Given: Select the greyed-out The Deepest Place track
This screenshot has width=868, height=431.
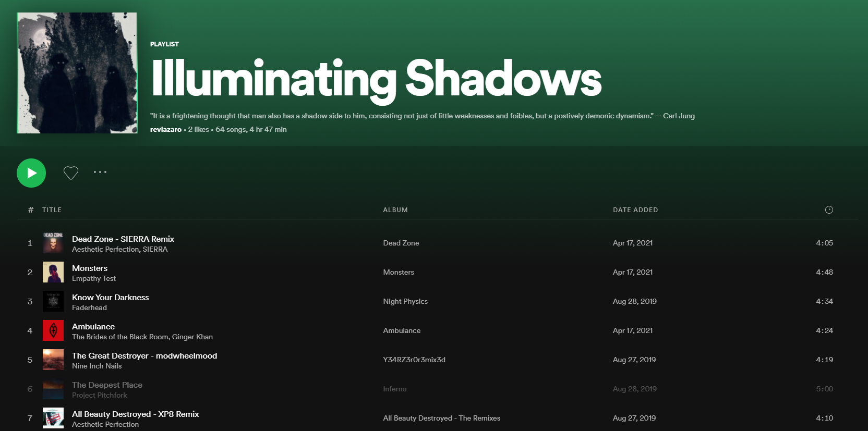Looking at the screenshot, I should (x=107, y=385).
